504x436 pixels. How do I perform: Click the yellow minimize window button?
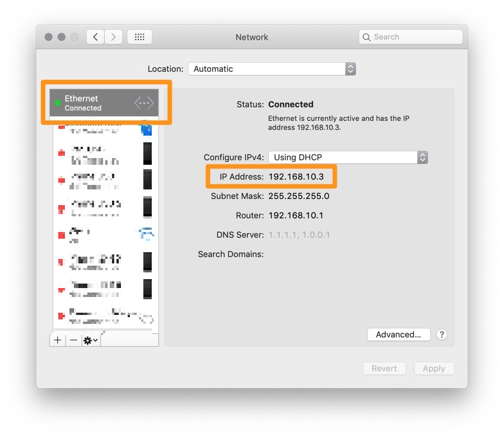[62, 37]
